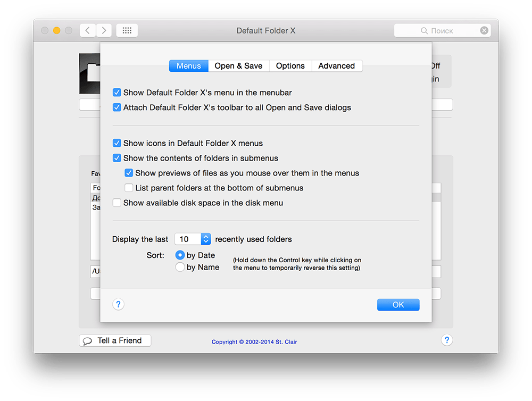
Task: Toggle Show icons in Default Folder X menus
Action: (117, 143)
